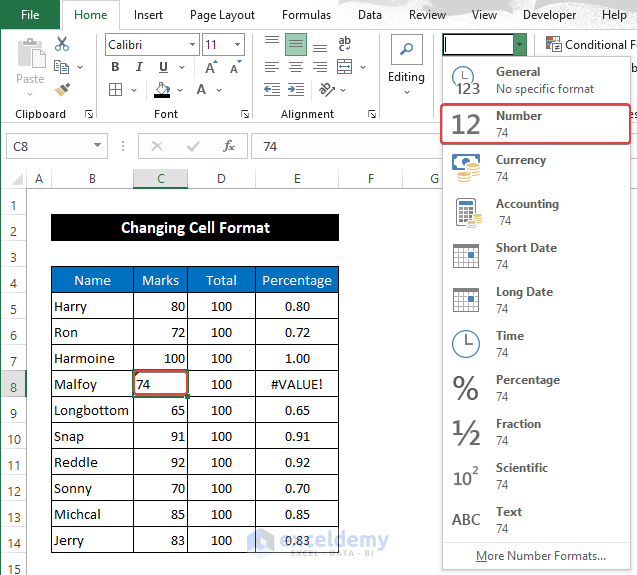Click Bottom Align icon
The image size is (637, 575).
pyautogui.click(x=320, y=48)
